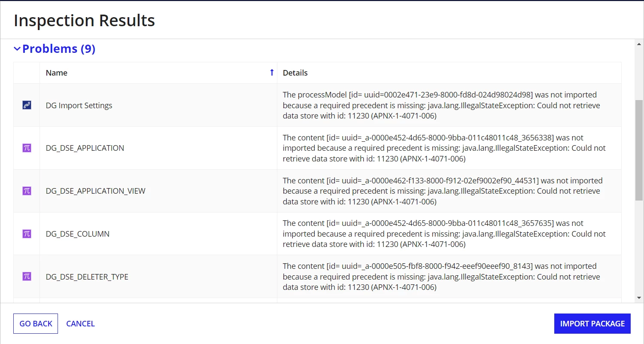Go back with the GO BACK button
644x344 pixels.
36,323
